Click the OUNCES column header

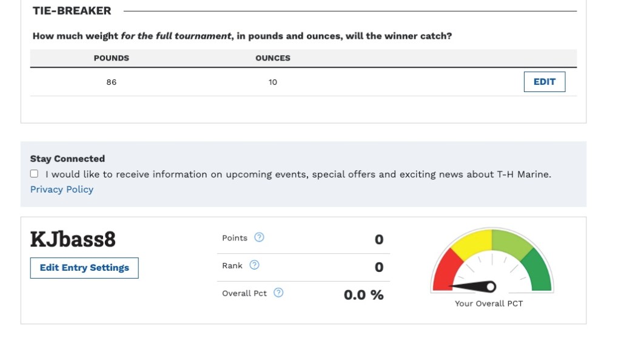273,58
